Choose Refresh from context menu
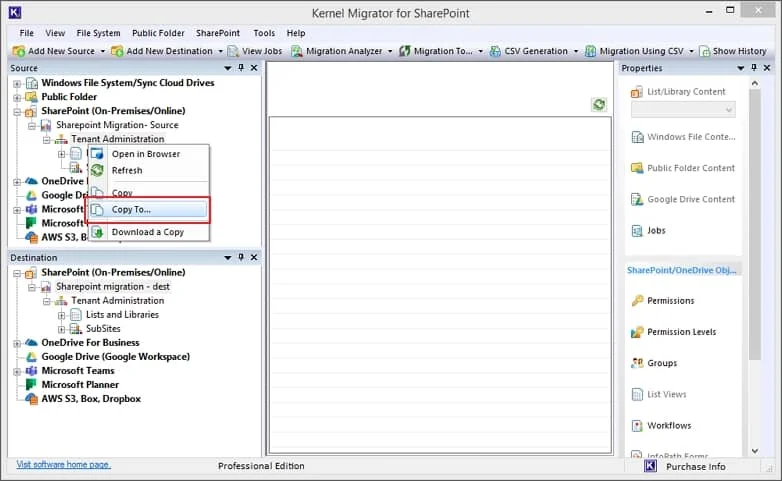Screen dimensions: 782x481 point(149,170)
